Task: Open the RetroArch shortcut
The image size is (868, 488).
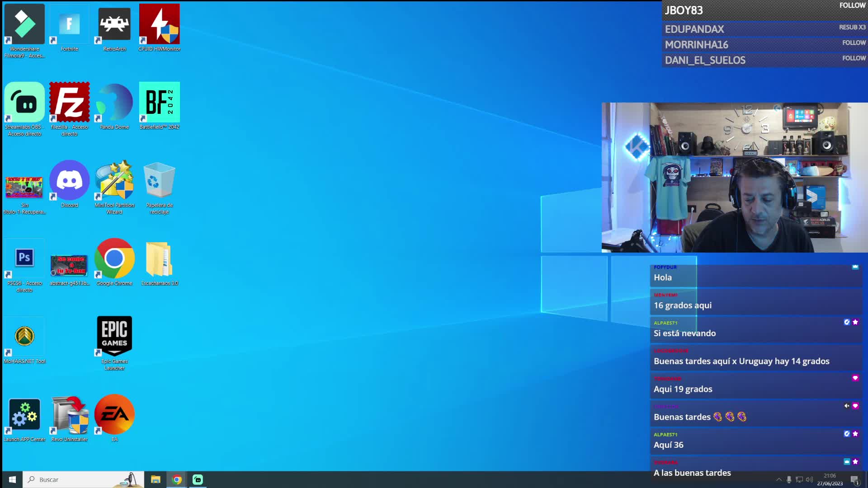Action: pyautogui.click(x=114, y=28)
